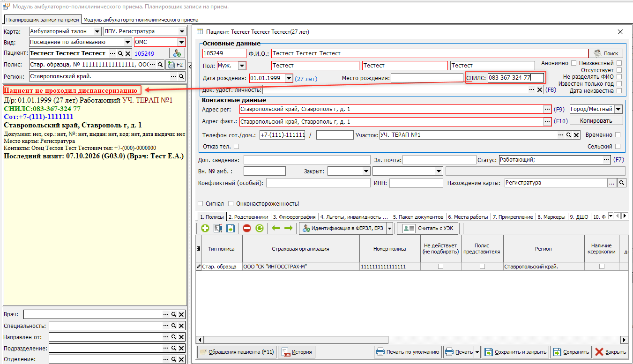Click the green left arrow in policies toolbar

(276, 228)
